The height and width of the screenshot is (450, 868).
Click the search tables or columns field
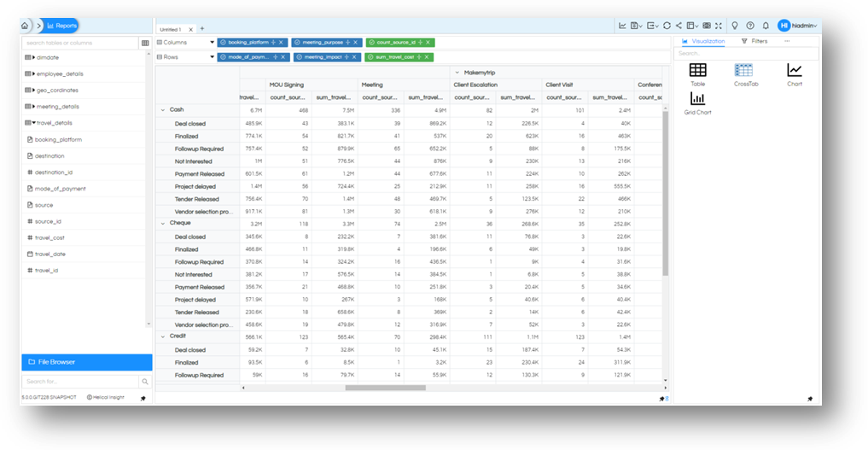pyautogui.click(x=79, y=43)
